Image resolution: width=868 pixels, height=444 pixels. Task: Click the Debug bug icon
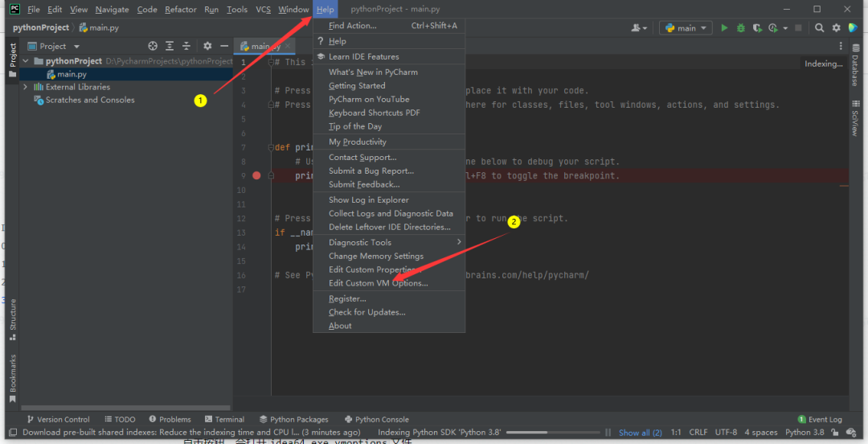point(741,27)
